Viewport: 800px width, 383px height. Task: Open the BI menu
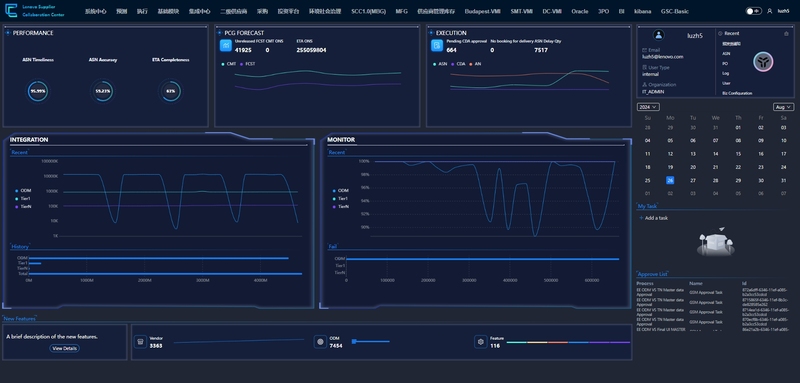pyautogui.click(x=621, y=11)
